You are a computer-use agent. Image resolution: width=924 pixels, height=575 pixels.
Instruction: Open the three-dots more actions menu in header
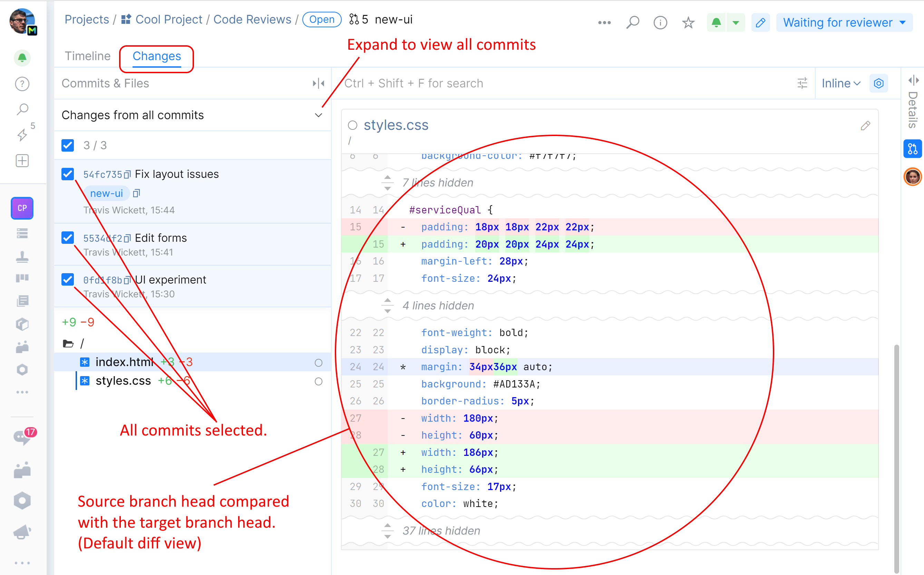[604, 22]
